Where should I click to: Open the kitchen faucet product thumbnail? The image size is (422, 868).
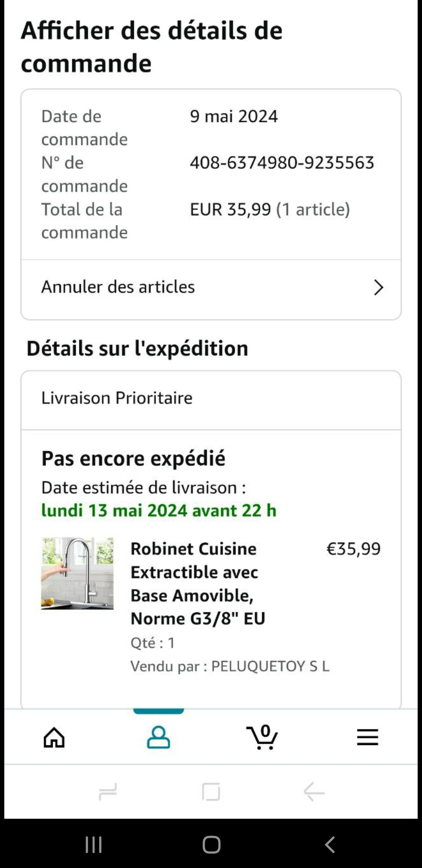pyautogui.click(x=77, y=573)
